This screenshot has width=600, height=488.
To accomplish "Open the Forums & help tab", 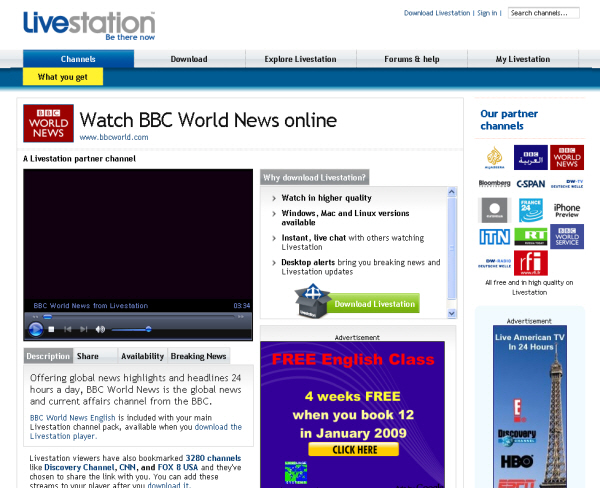I will (x=412, y=59).
